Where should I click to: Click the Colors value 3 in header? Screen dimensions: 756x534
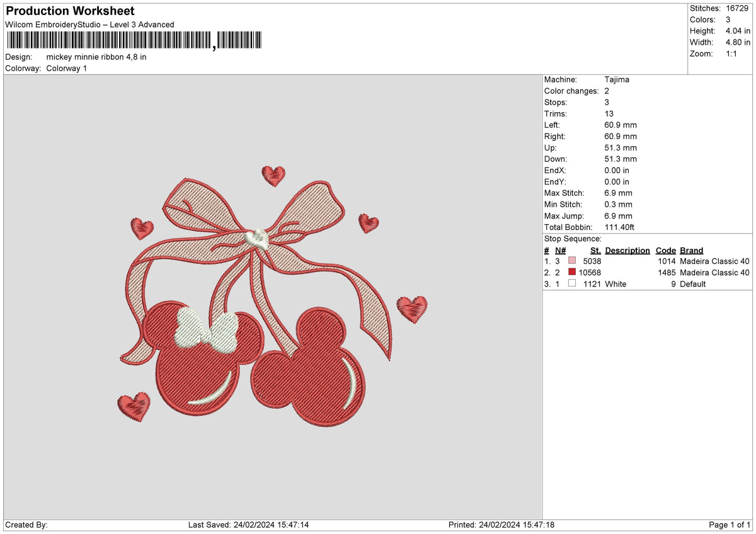point(728,20)
